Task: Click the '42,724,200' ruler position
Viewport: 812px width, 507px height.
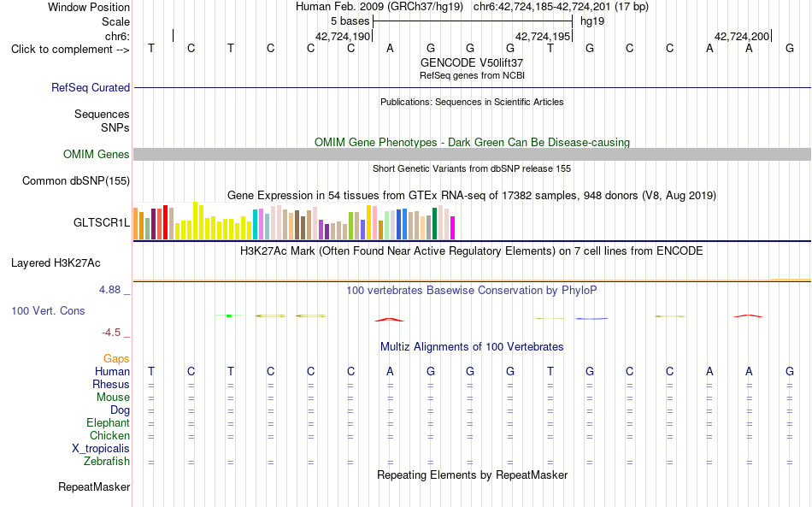Action: [742, 37]
